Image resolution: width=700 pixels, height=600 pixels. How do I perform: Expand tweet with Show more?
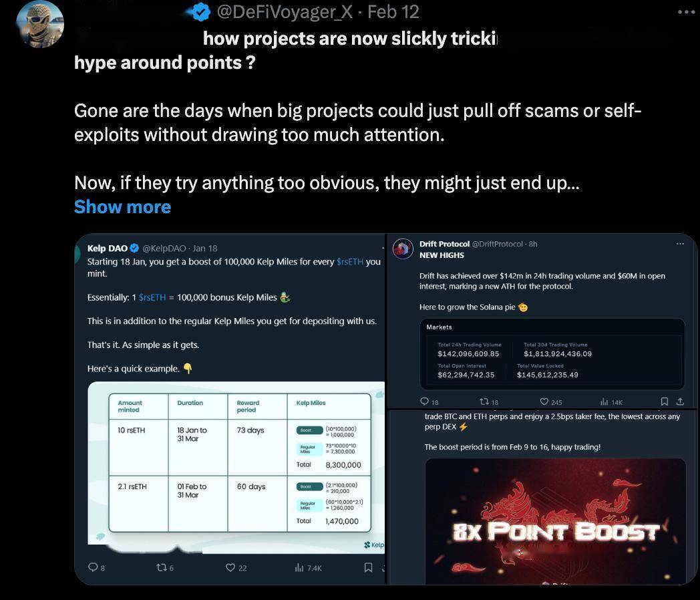click(122, 206)
